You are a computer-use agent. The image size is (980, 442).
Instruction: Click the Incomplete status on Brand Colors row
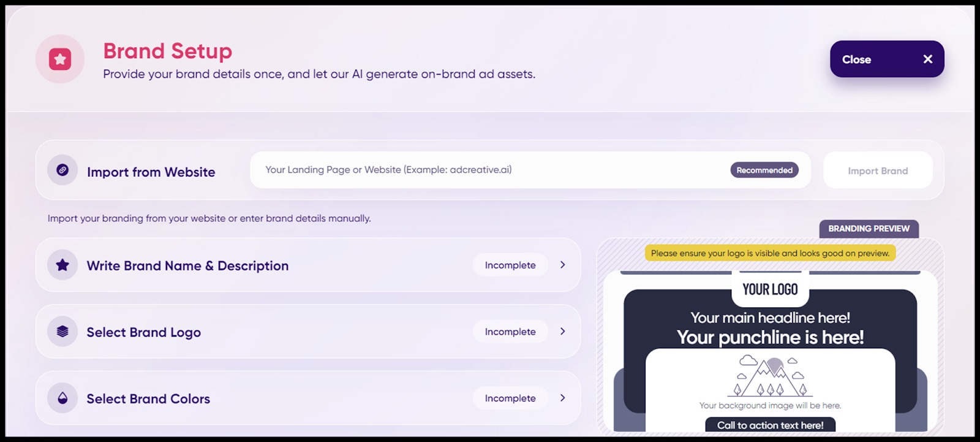tap(510, 398)
